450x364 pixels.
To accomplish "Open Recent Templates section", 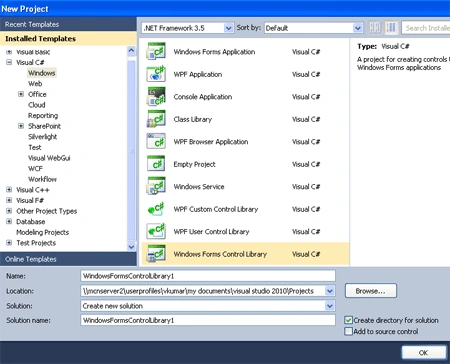I will point(68,24).
